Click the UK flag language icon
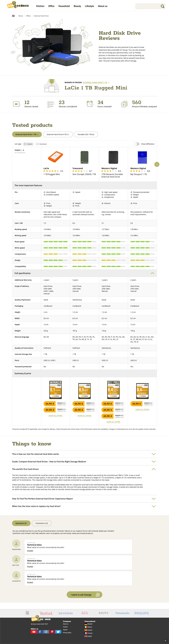This screenshot has height=644, width=169. [x=13, y=16]
